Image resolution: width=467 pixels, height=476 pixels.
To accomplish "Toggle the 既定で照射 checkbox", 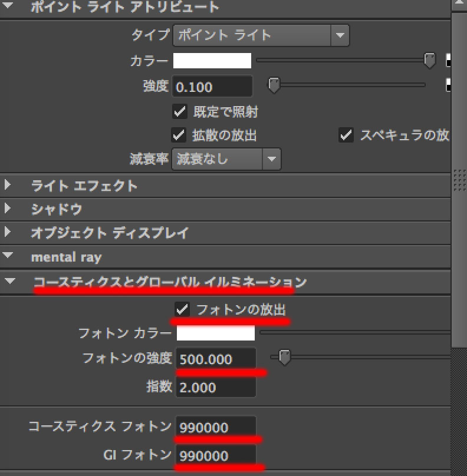I will [x=180, y=111].
